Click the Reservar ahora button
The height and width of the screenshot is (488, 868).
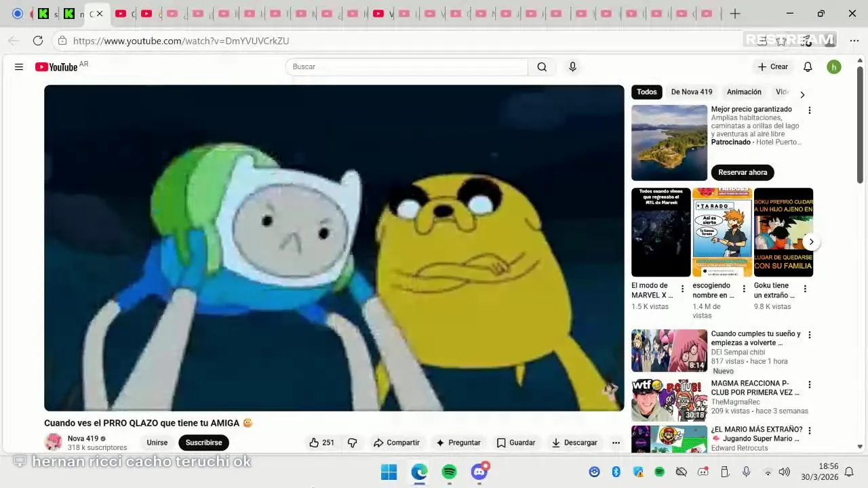click(x=743, y=172)
